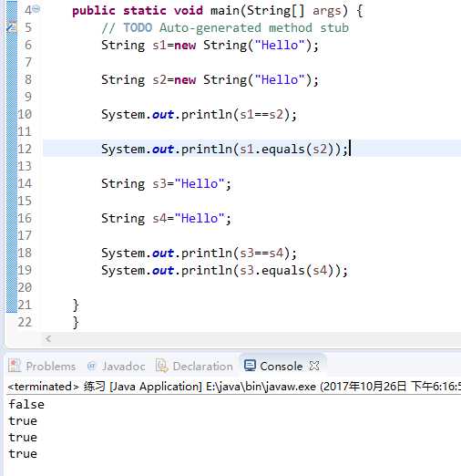Click the TODO task marker on line 5
The image size is (461, 476).
click(12, 27)
